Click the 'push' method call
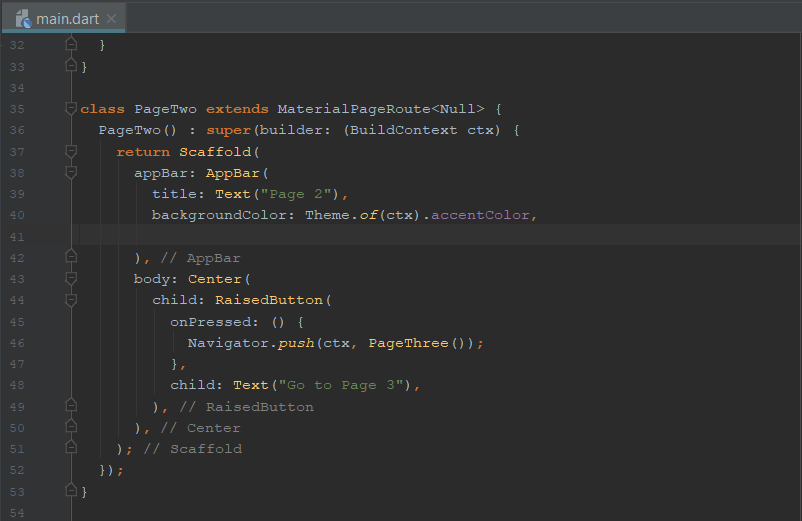Image resolution: width=802 pixels, height=521 pixels. tap(296, 343)
